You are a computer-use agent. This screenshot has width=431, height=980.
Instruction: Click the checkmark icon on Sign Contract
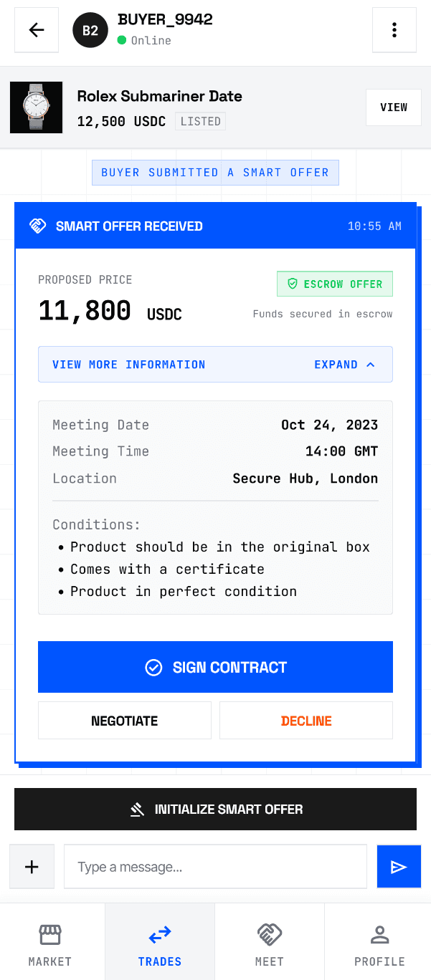[x=153, y=667]
